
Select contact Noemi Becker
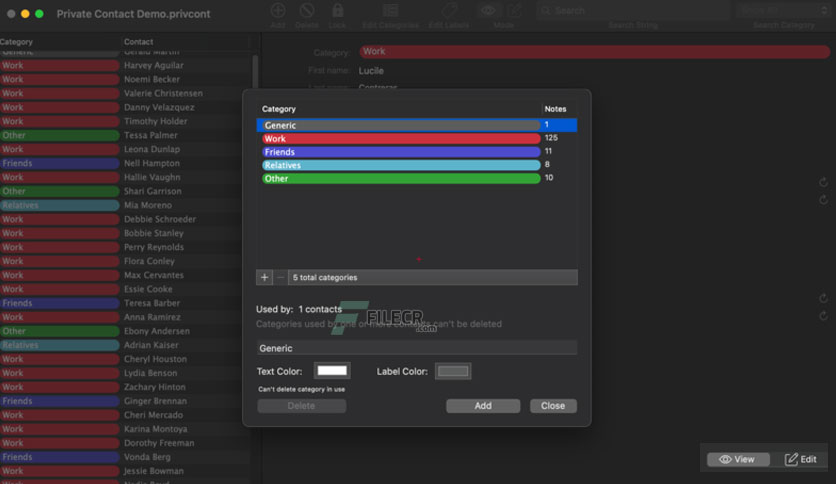point(151,79)
